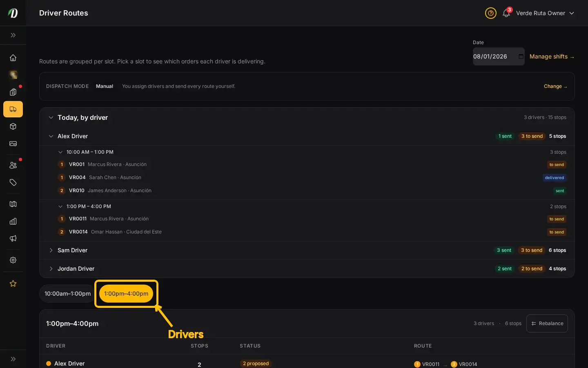Open the price tag icon in the sidebar
This screenshot has height=368, width=588.
[x=13, y=182]
